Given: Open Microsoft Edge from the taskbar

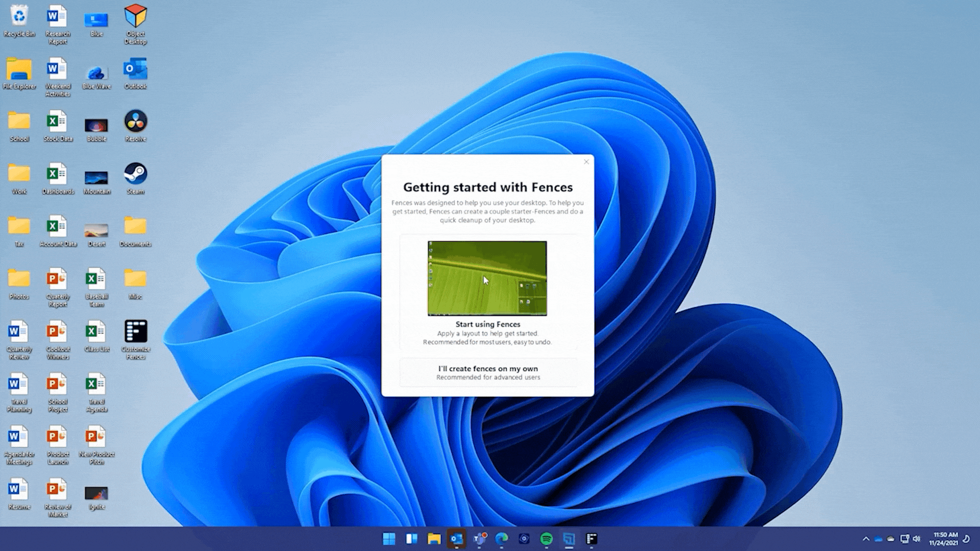Looking at the screenshot, I should click(x=502, y=539).
